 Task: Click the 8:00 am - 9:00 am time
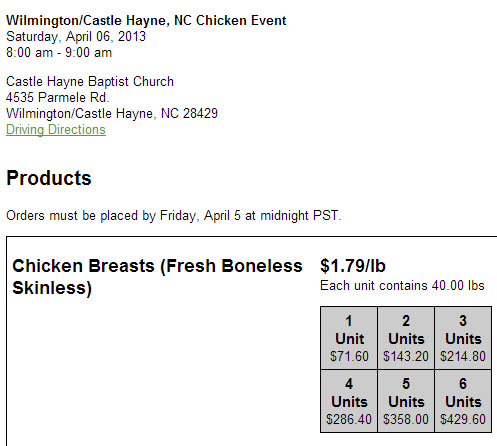tap(59, 52)
